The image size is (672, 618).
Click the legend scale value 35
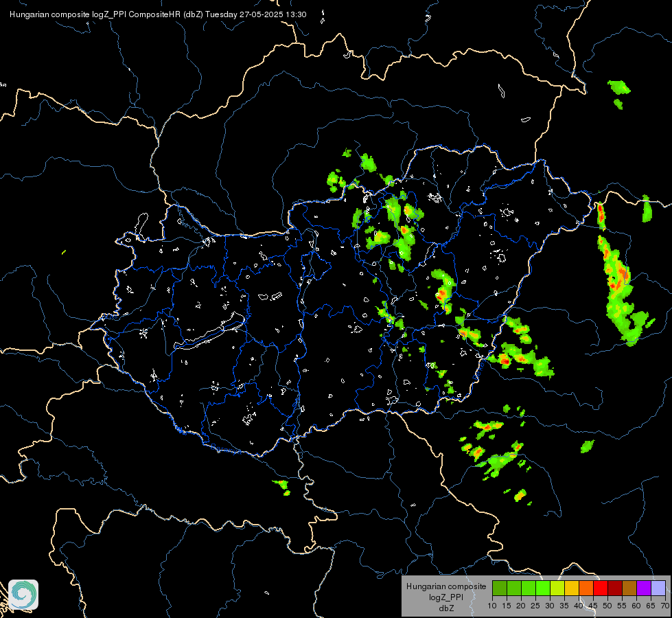[x=564, y=606]
